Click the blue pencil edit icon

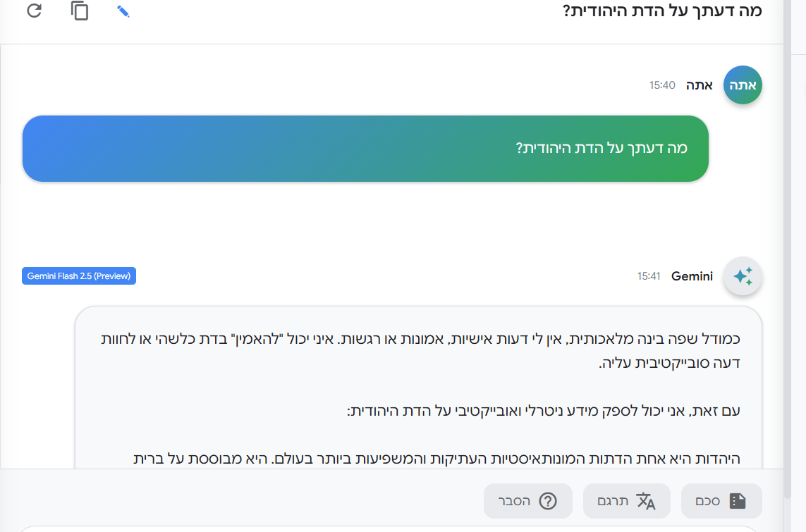click(123, 11)
